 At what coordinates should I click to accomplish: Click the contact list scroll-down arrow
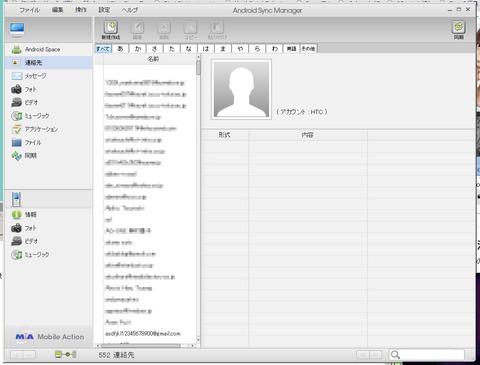(x=198, y=340)
